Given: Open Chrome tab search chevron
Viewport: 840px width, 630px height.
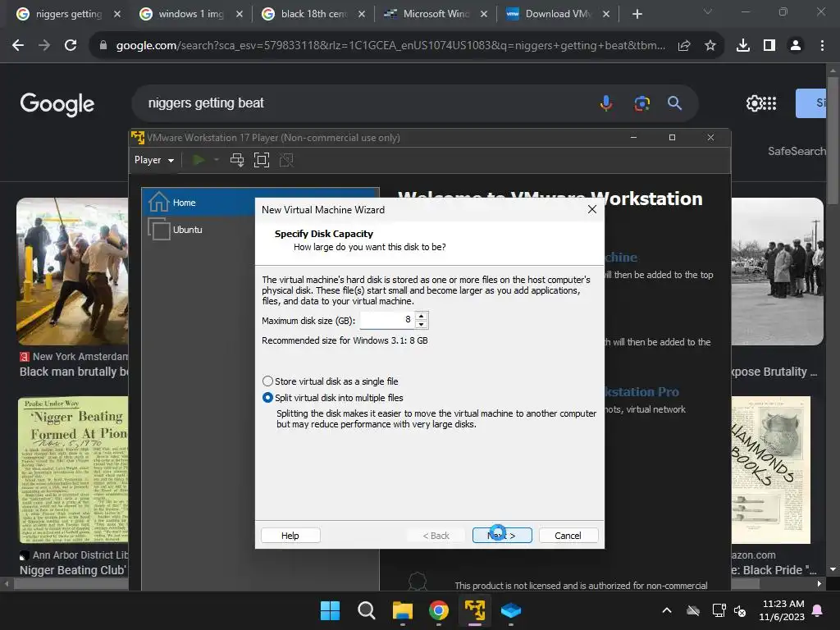Looking at the screenshot, I should point(708,11).
